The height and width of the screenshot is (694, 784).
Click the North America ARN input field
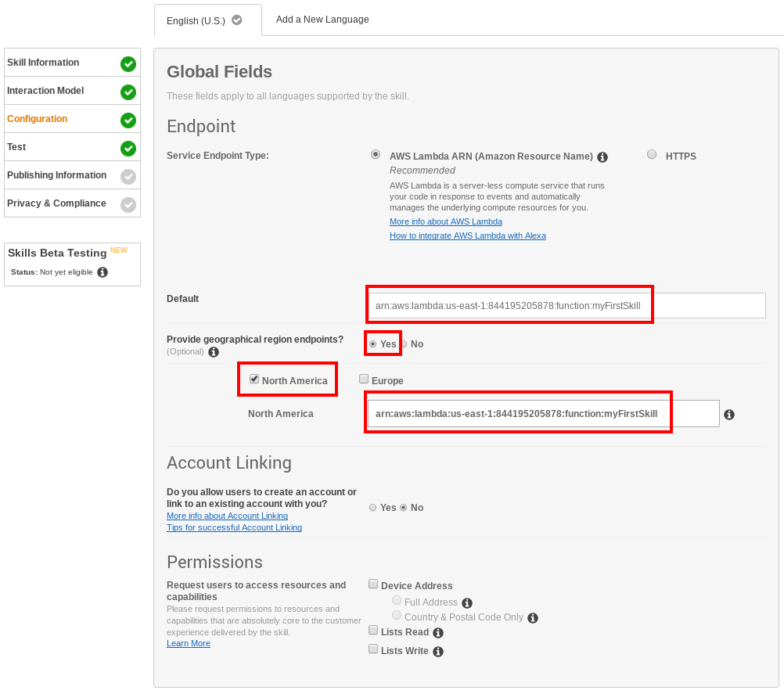[x=544, y=413]
